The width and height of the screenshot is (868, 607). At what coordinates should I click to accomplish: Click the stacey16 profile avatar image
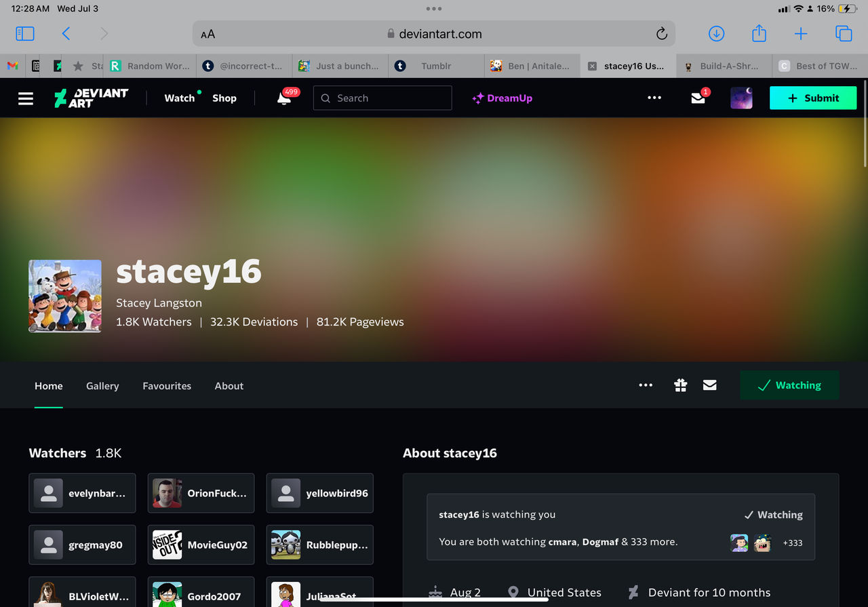[65, 296]
